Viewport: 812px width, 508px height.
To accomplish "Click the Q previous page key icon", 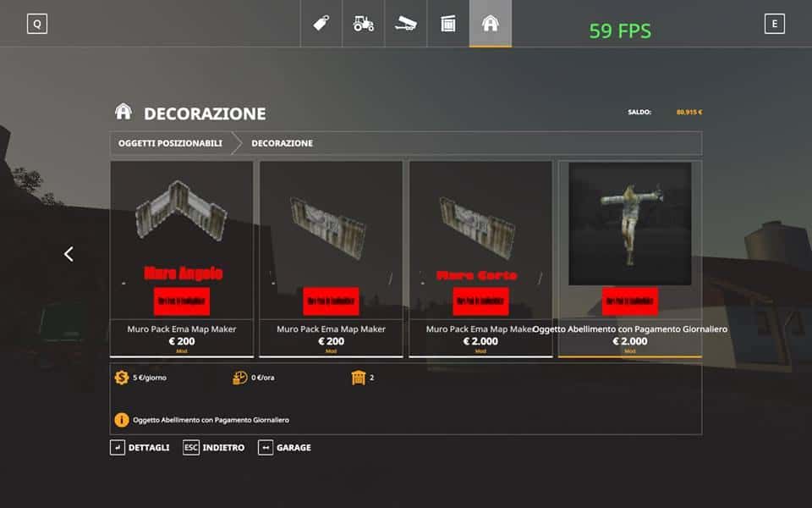I will point(37,24).
